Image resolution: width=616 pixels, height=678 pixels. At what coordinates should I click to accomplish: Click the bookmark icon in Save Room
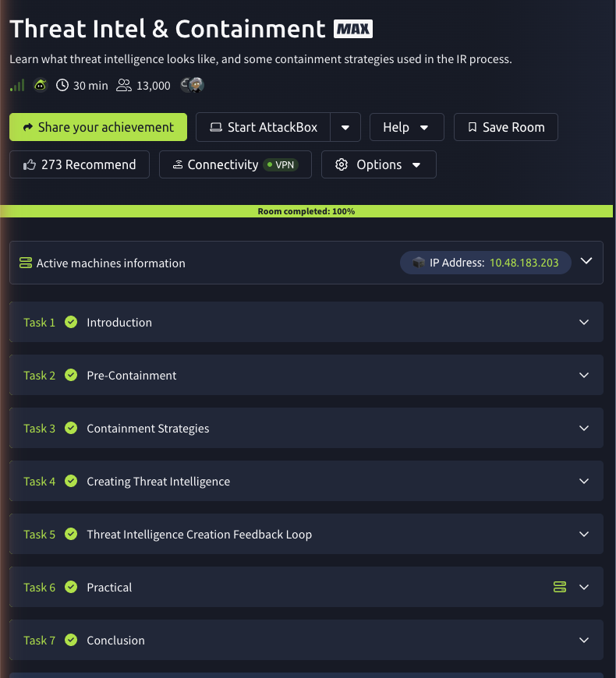[473, 127]
